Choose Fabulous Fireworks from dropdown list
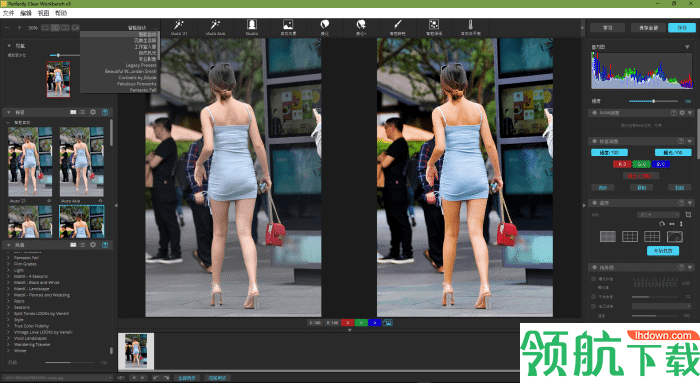The height and width of the screenshot is (383, 700). coord(137,84)
